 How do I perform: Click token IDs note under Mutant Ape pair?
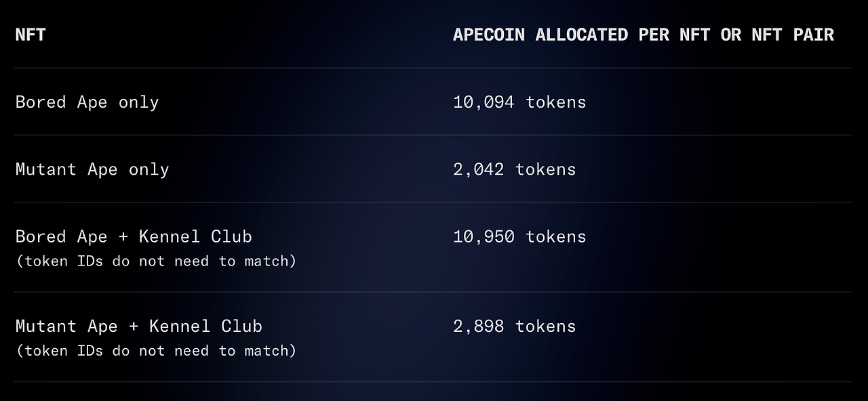(156, 350)
